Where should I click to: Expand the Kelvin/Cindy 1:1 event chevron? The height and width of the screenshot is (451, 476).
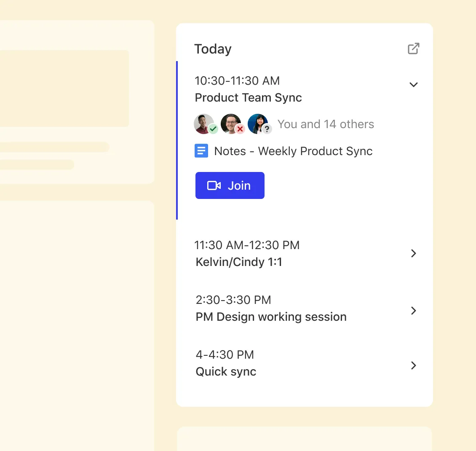tap(413, 253)
